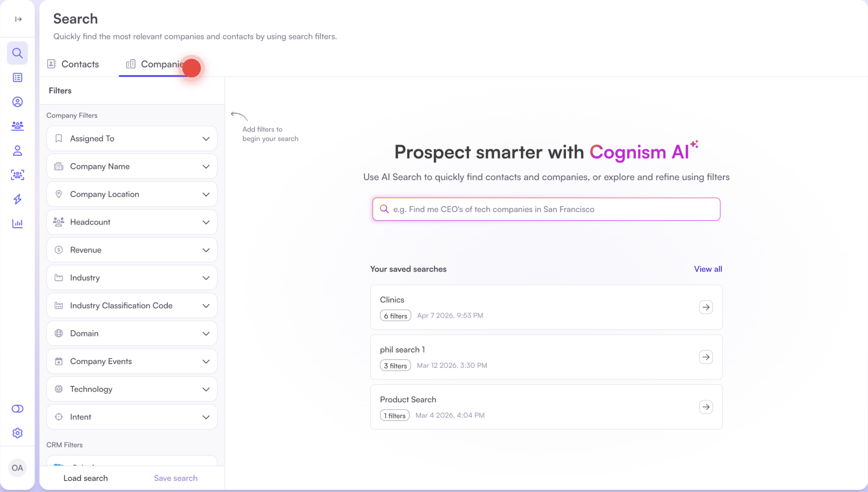The width and height of the screenshot is (868, 492).
Task: Click the toggle switch icon in sidebar
Action: 18,409
